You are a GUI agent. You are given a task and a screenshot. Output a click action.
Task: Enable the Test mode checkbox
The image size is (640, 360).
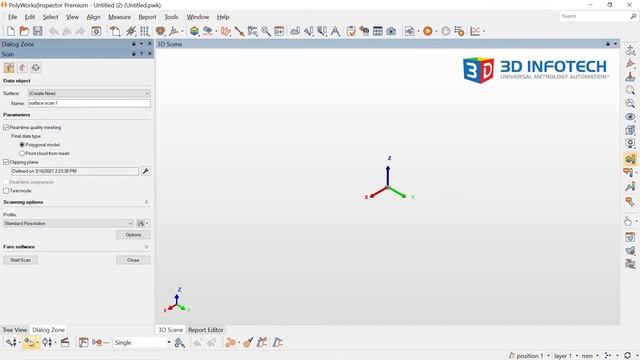6,191
